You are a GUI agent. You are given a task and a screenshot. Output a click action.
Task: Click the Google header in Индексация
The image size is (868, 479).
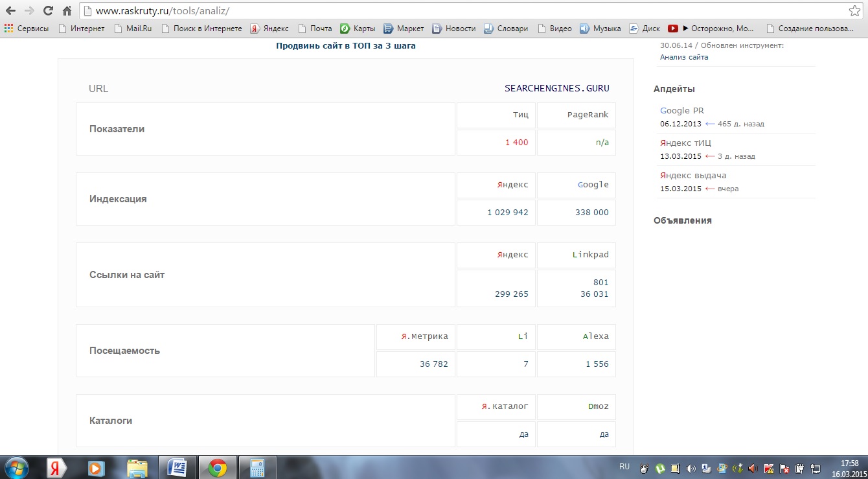pyautogui.click(x=593, y=185)
